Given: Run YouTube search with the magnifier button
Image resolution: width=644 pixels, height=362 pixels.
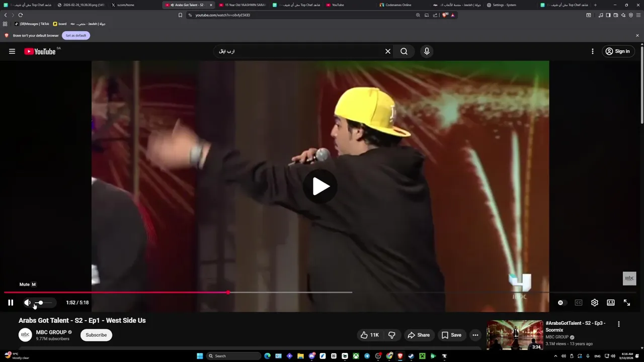Looking at the screenshot, I should (x=404, y=51).
